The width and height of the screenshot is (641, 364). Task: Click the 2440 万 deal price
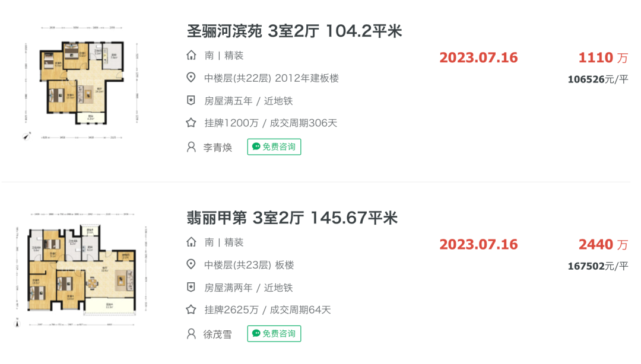coord(603,244)
